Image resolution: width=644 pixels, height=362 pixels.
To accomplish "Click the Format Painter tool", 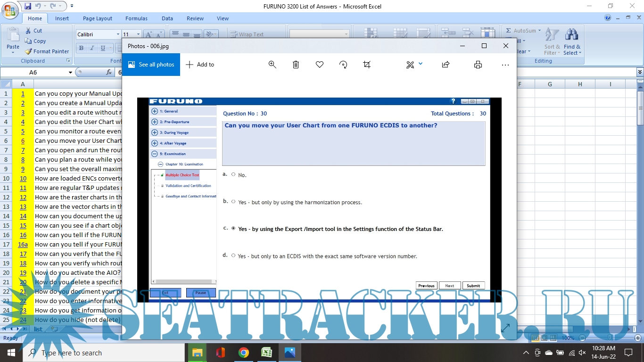I will click(47, 51).
